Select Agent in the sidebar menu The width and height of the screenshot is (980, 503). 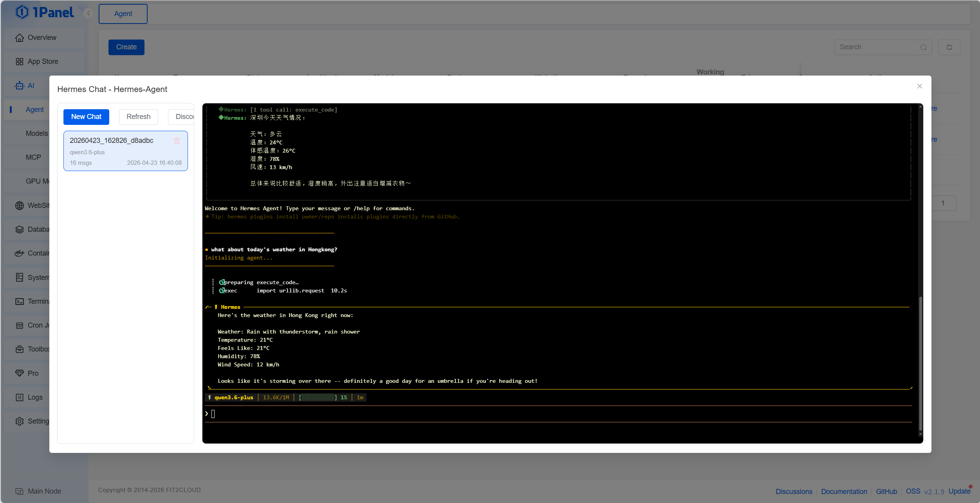34,110
